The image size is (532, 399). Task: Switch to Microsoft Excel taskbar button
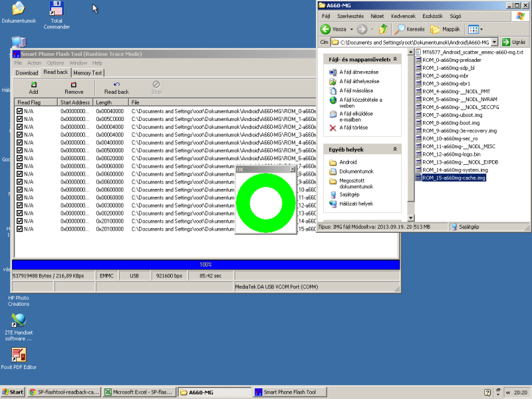(x=140, y=392)
